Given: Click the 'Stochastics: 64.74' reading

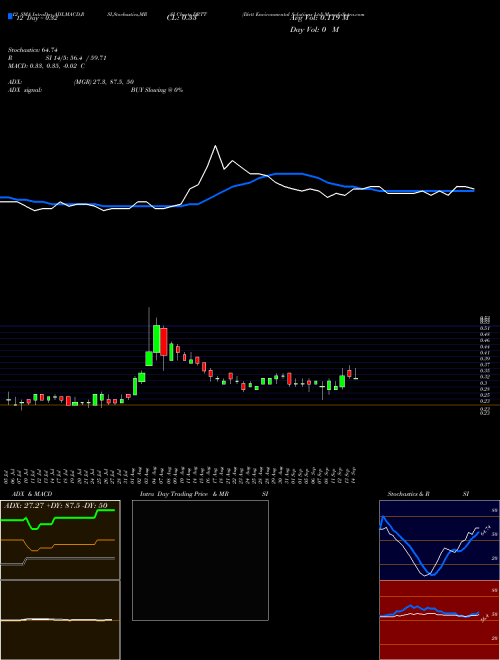Looking at the screenshot, I should pos(32,50).
